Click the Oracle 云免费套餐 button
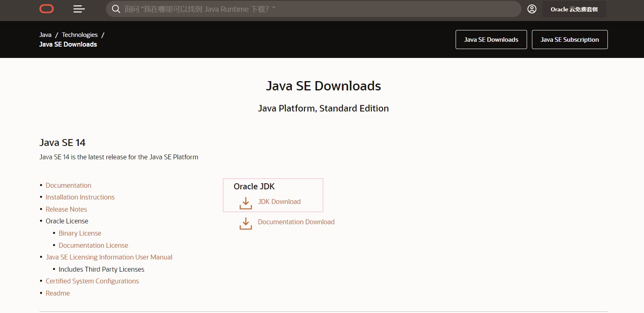This screenshot has width=644, height=313. point(574,9)
